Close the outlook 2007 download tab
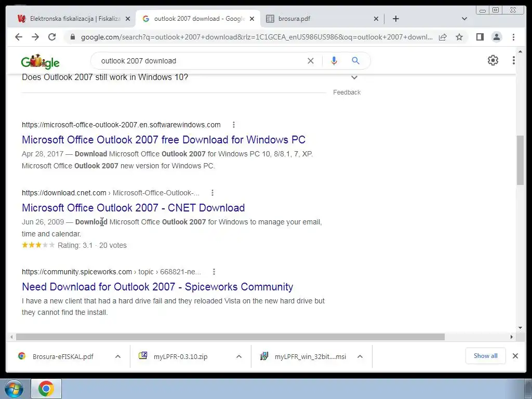 click(252, 19)
